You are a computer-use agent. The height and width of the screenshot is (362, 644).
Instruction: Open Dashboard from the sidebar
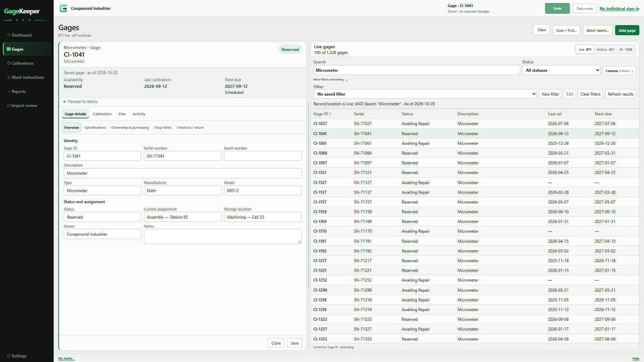tap(27, 35)
